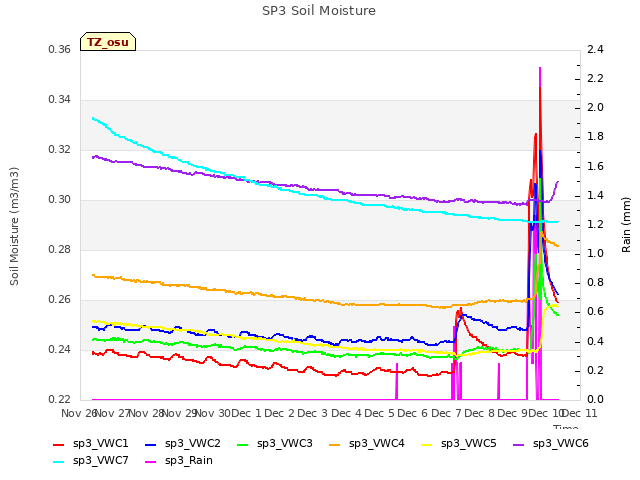Viewport: 640px width, 480px height.
Task: Click the Dec 5 date tick label
Action: pos(380,414)
